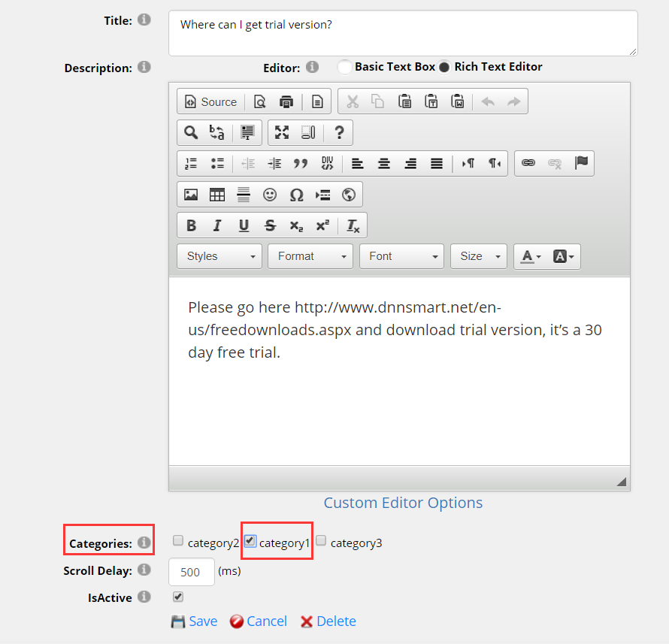The width and height of the screenshot is (669, 644).
Task: Insert an image into the description
Action: (x=191, y=195)
